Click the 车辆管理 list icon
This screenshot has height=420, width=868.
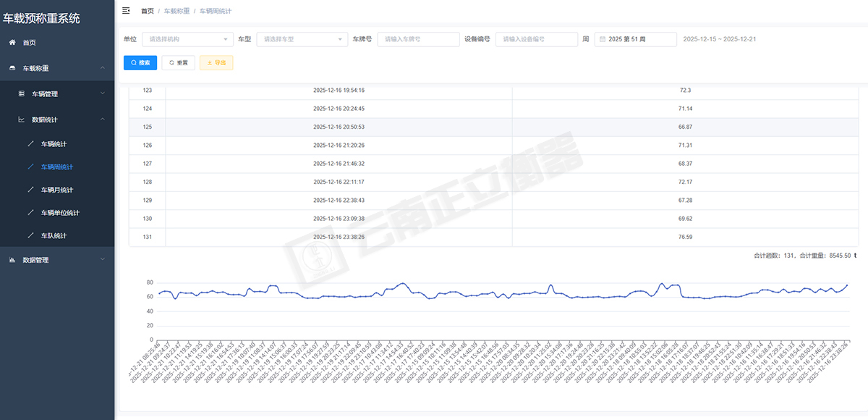pyautogui.click(x=21, y=94)
